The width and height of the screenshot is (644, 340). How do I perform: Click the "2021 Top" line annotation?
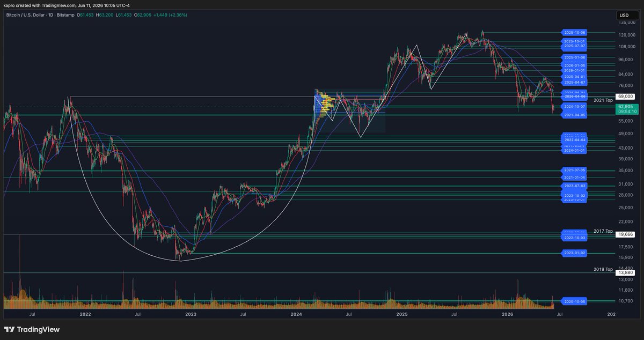point(603,100)
